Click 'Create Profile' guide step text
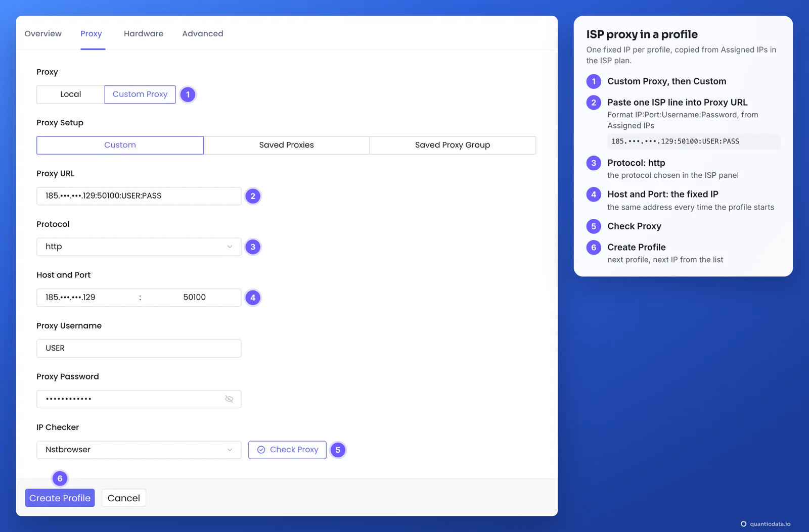Viewport: 809px width, 532px height. 636,247
